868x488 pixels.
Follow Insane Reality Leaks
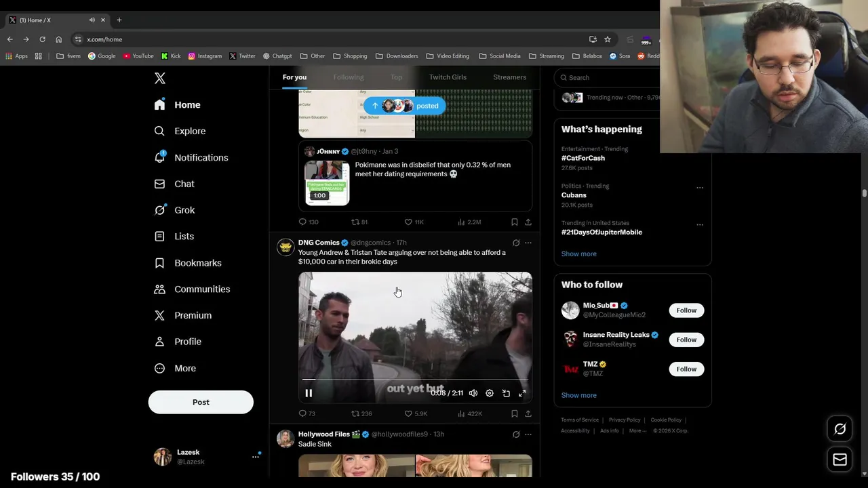(686, 340)
